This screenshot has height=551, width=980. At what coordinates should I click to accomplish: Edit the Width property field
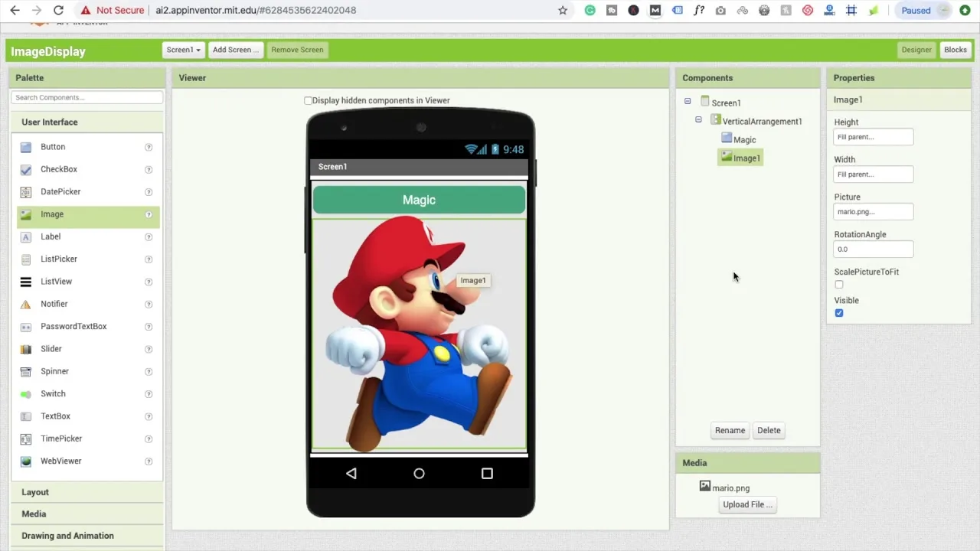pos(874,174)
